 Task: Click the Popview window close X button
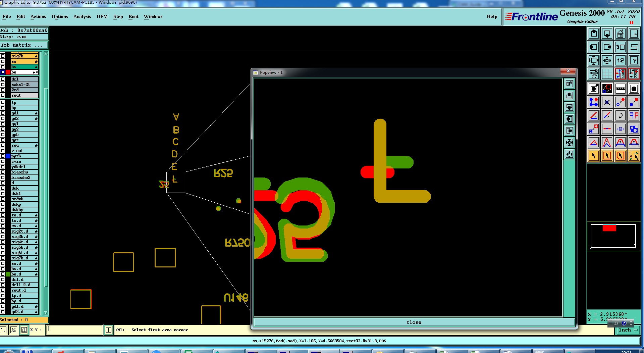(x=568, y=71)
